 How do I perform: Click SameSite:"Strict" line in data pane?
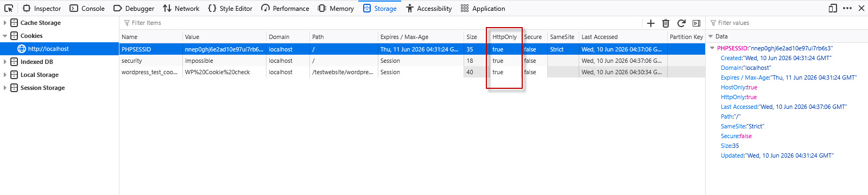coord(743,126)
